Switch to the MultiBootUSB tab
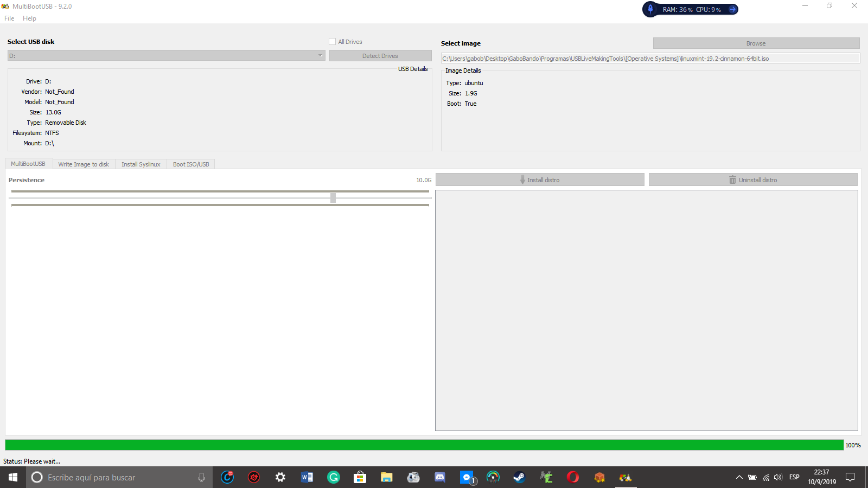Screen dimensions: 868x488 pyautogui.click(x=28, y=164)
